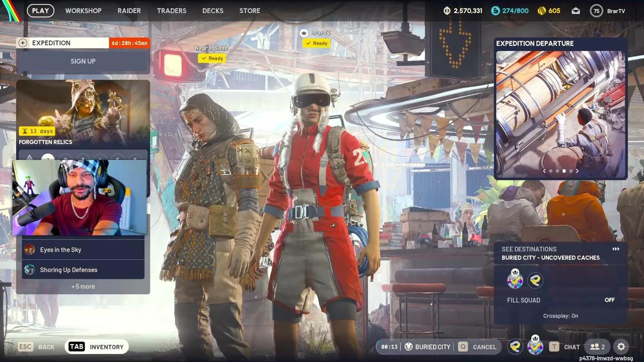Open the DECKS tab
Viewport: 644px width, 362px height.
tap(213, 11)
